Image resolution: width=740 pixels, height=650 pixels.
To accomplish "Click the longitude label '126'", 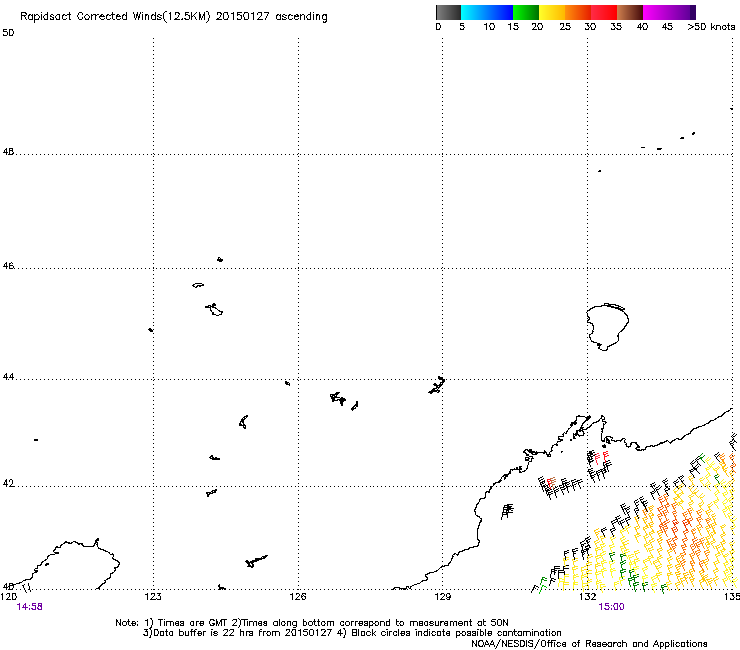I will pyautogui.click(x=298, y=597).
